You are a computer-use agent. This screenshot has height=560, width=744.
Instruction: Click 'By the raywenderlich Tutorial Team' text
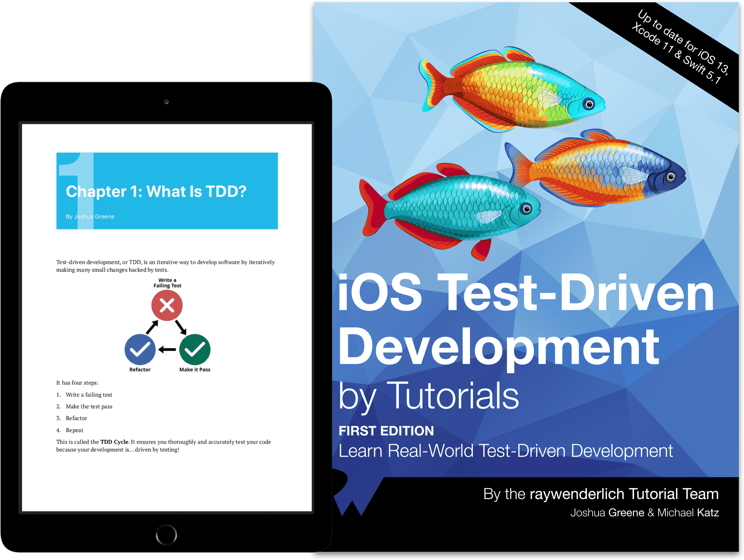601,494
